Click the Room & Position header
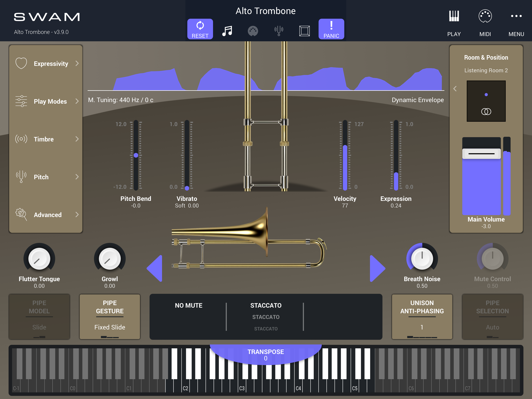The width and height of the screenshot is (532, 399). pyautogui.click(x=486, y=57)
